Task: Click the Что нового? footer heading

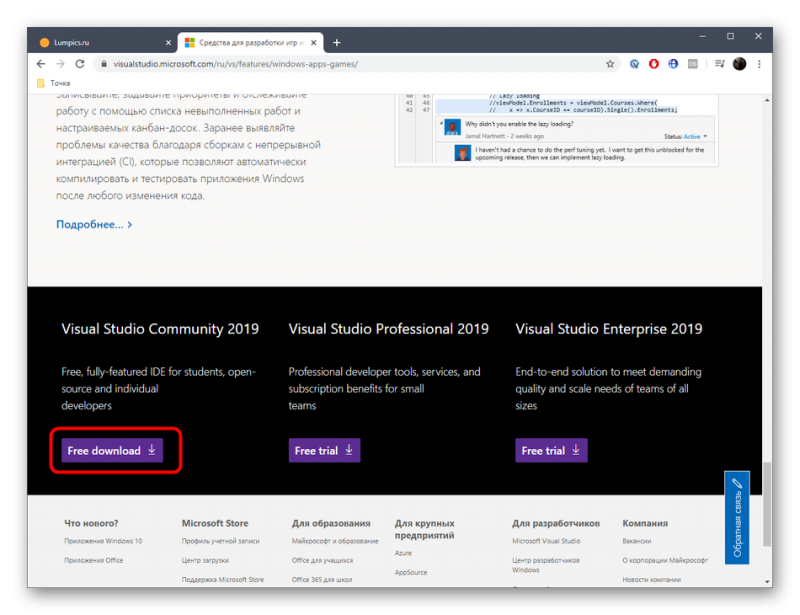Action: (x=91, y=523)
